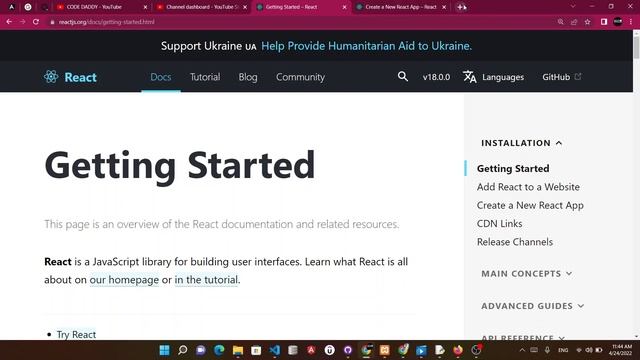640x360 pixels.
Task: Click the browser zoom magnifier icon
Action: 560,22
